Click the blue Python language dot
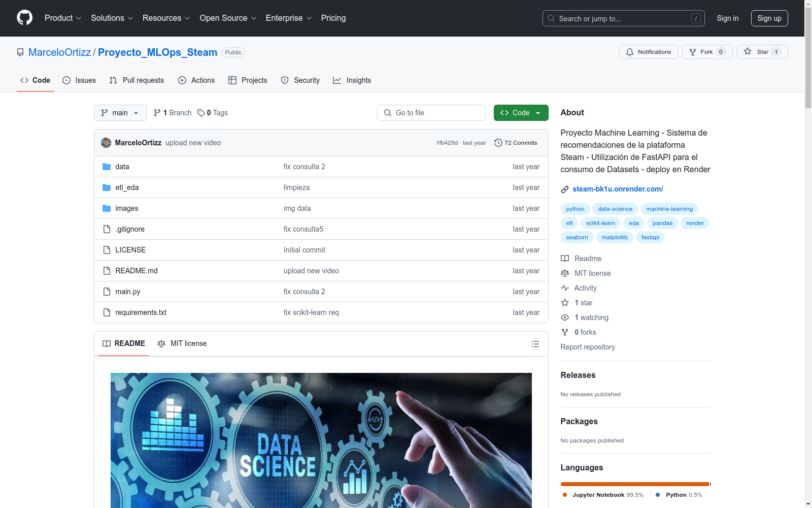 click(658, 495)
